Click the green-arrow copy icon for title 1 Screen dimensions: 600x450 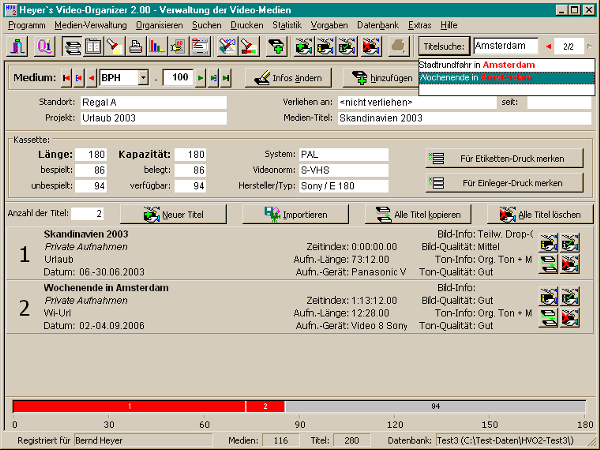(549, 263)
